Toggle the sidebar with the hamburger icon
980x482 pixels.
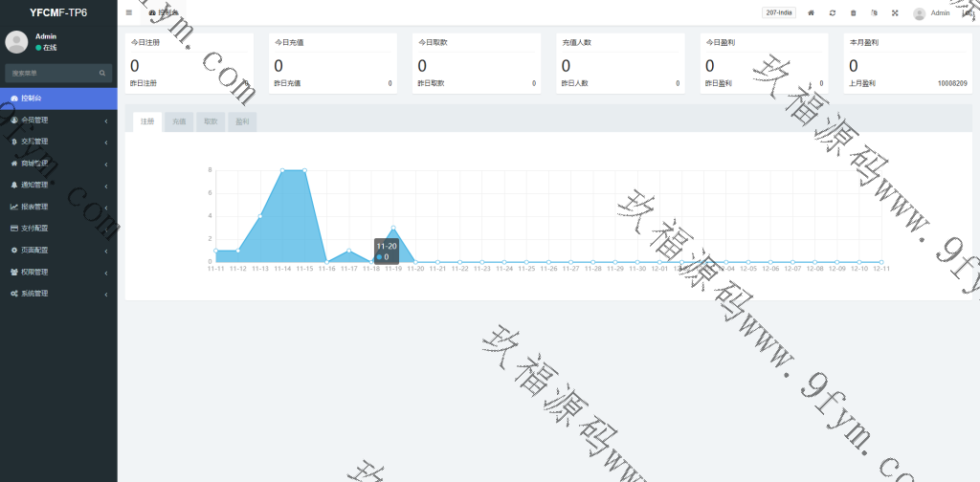pos(129,12)
